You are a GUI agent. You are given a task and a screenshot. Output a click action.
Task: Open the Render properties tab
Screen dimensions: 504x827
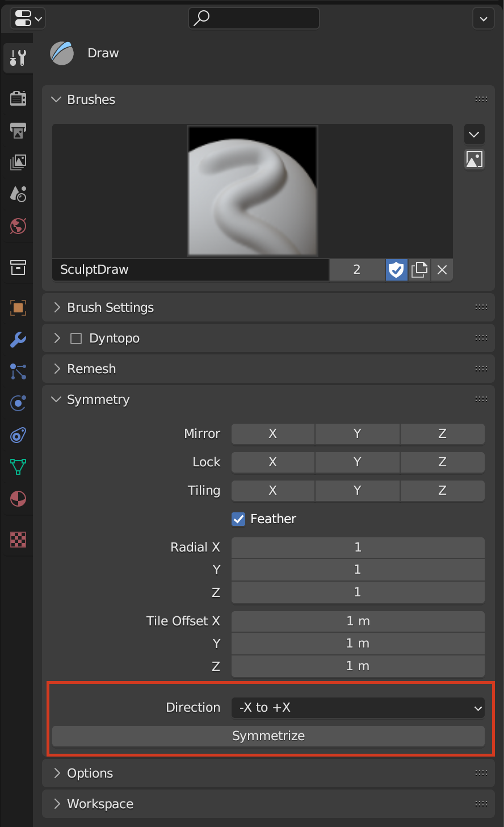[x=18, y=98]
